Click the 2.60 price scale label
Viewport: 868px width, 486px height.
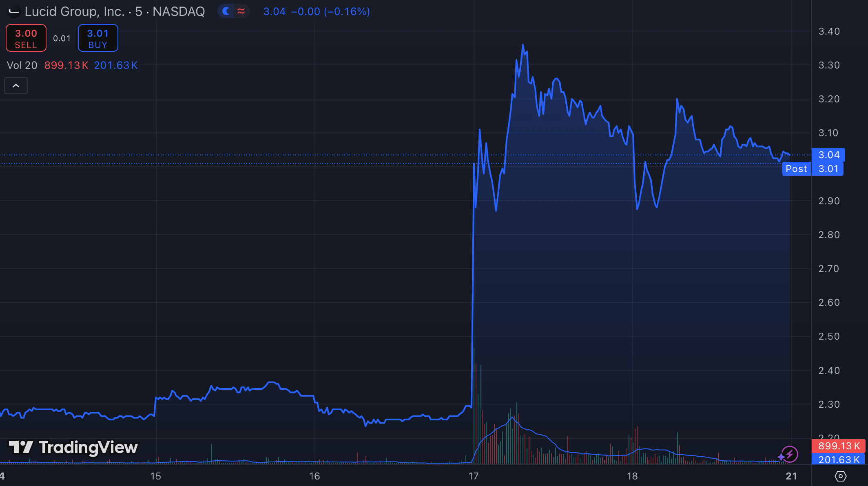(829, 302)
